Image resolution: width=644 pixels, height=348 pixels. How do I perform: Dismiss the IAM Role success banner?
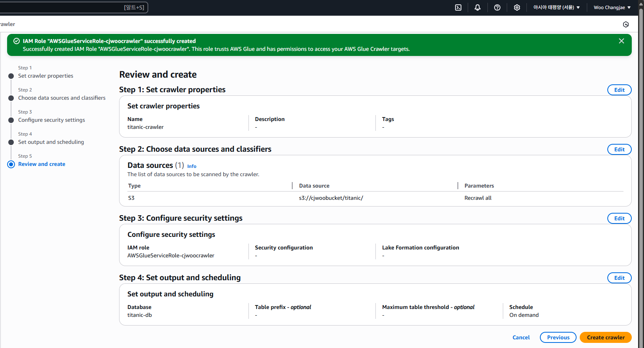622,41
